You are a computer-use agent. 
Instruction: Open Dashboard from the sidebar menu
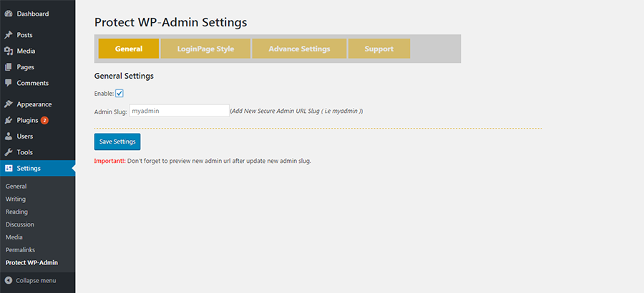(x=33, y=14)
